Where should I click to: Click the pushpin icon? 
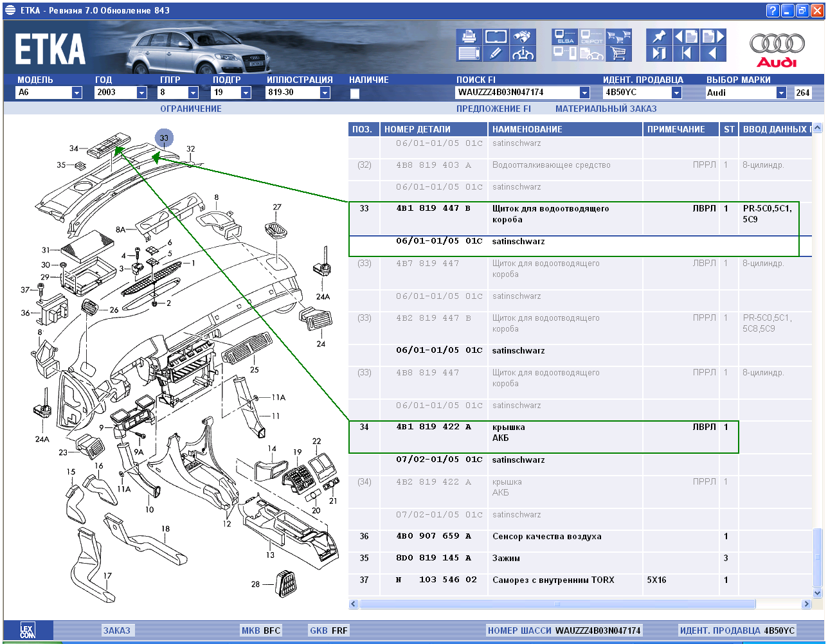pyautogui.click(x=659, y=37)
